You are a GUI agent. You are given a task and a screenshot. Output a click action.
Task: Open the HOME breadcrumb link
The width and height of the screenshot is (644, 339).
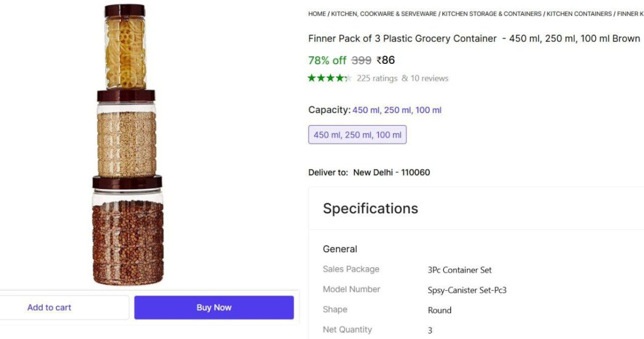pos(317,14)
